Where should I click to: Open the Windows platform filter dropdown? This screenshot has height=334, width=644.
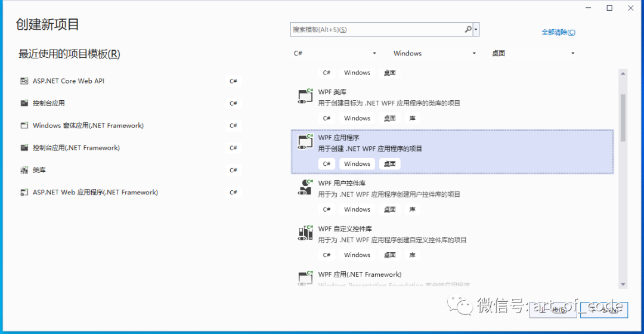[x=435, y=54]
